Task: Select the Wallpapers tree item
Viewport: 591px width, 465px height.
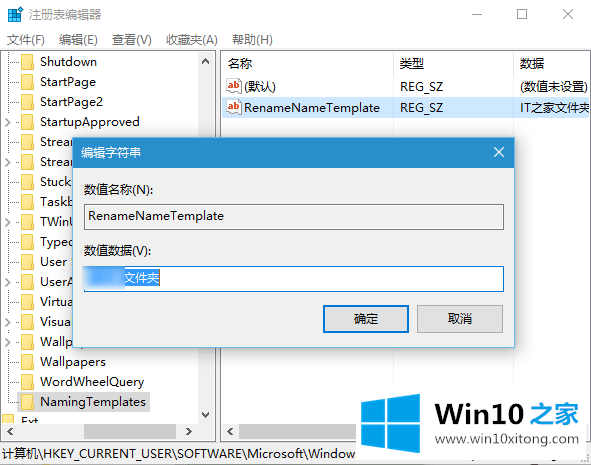Action: coord(73,362)
